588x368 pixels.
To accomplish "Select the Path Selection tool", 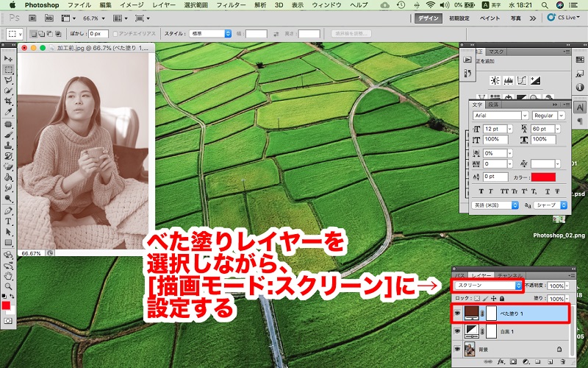I will (x=8, y=232).
